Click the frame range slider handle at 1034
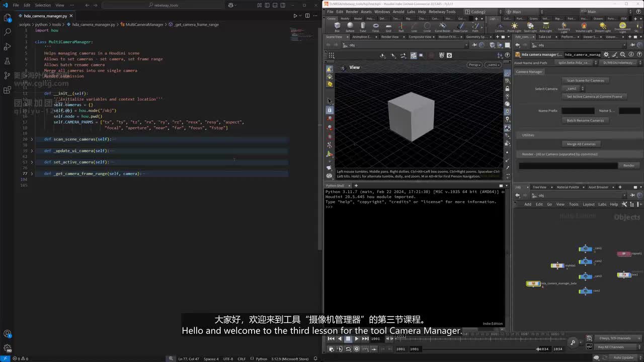The height and width of the screenshot is (362, 644). click(537, 349)
